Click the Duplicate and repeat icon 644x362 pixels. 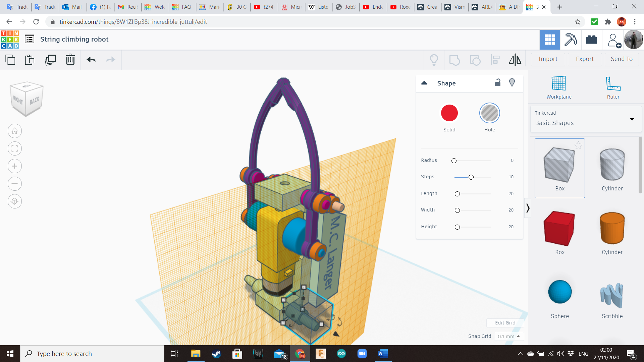point(50,60)
